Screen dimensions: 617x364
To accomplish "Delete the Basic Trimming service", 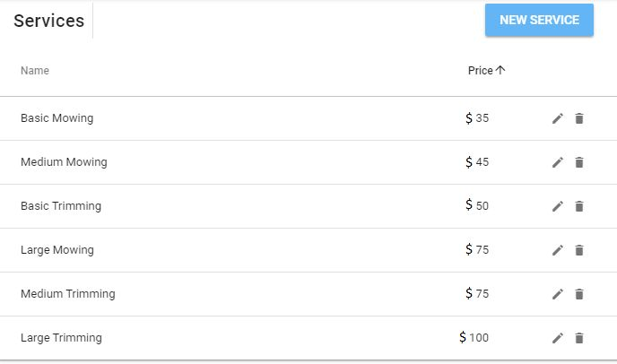I will (579, 206).
